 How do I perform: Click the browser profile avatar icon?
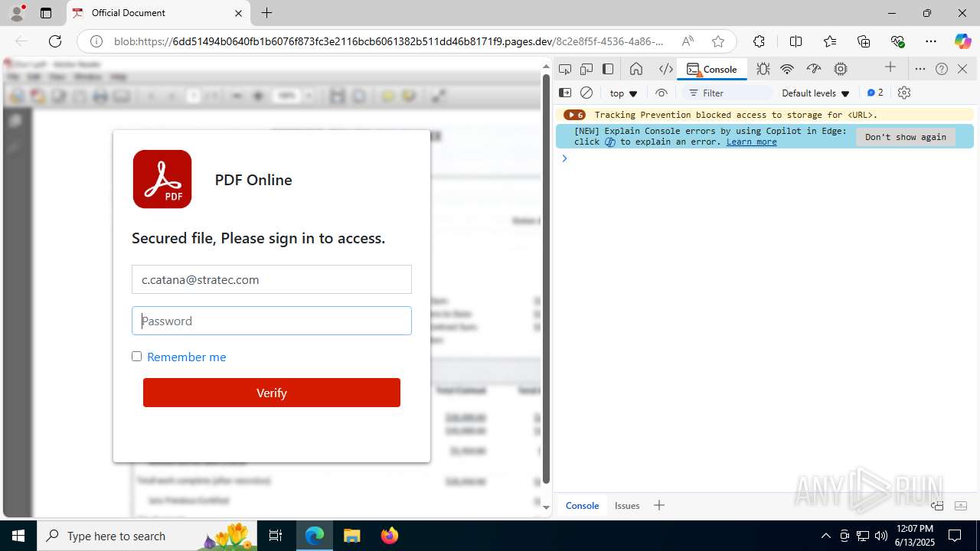(x=17, y=13)
